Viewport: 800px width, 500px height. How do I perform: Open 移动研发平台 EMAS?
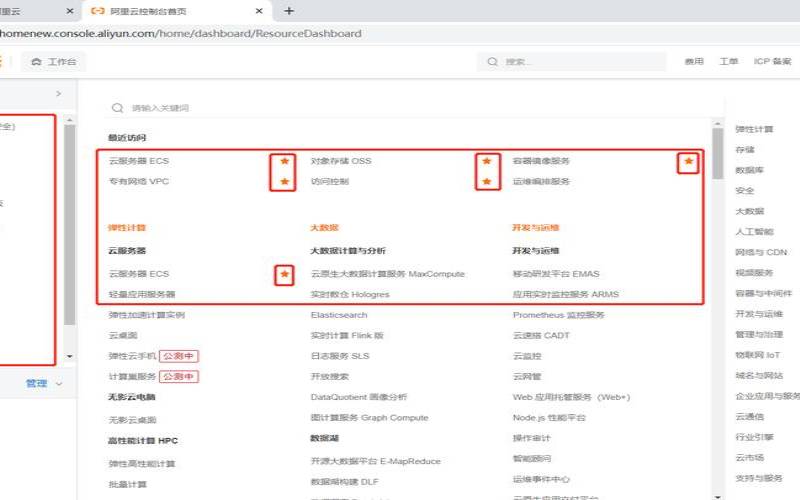click(x=556, y=274)
